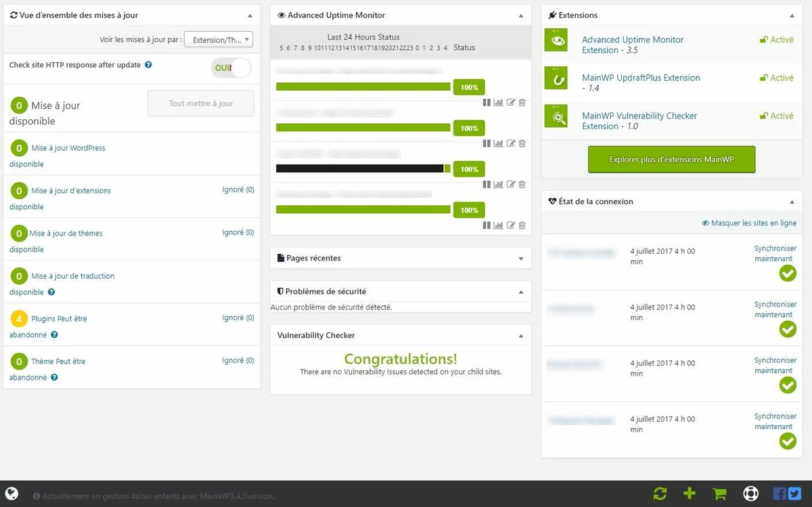Pause the first uptime monitor
This screenshot has height=507, width=812.
coord(487,102)
